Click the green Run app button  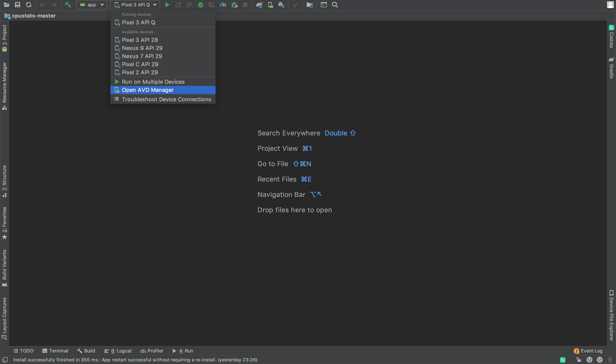(167, 5)
